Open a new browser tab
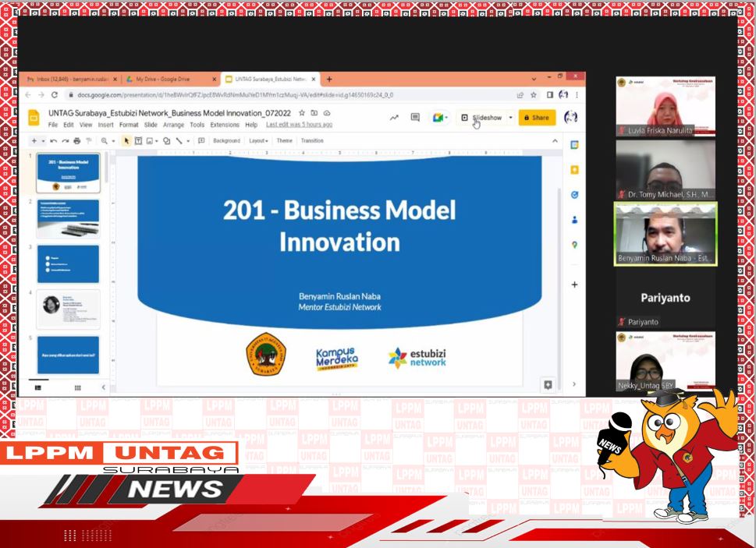This screenshot has width=756, height=548. [329, 79]
